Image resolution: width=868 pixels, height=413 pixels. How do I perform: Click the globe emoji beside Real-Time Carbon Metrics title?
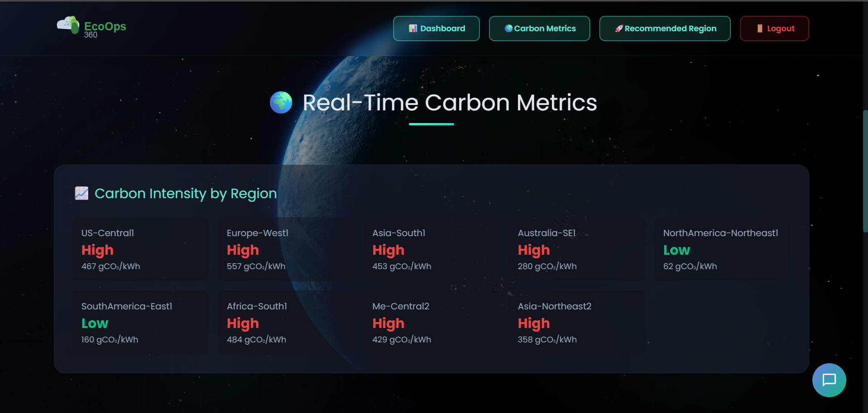click(281, 102)
